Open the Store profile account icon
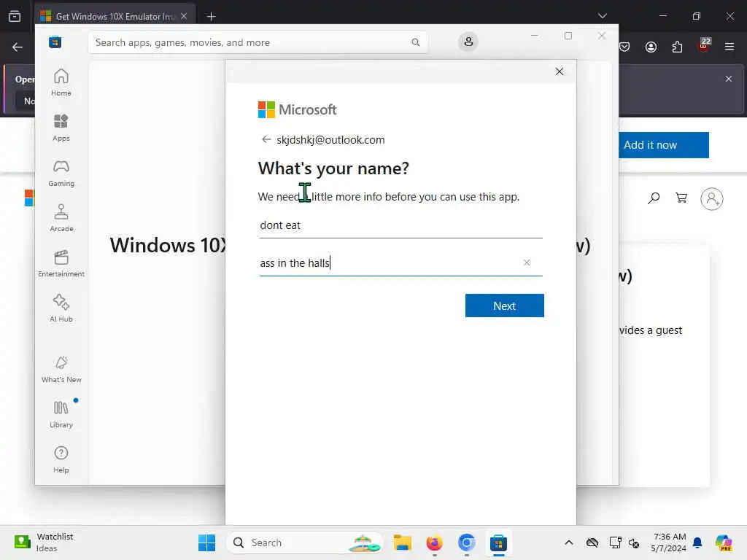The height and width of the screenshot is (560, 747). click(468, 42)
